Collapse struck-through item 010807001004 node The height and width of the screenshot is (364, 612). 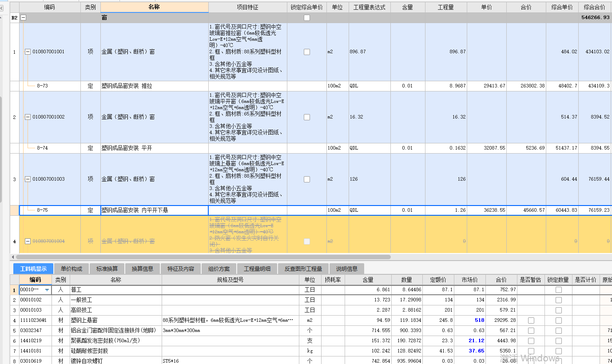pos(28,241)
